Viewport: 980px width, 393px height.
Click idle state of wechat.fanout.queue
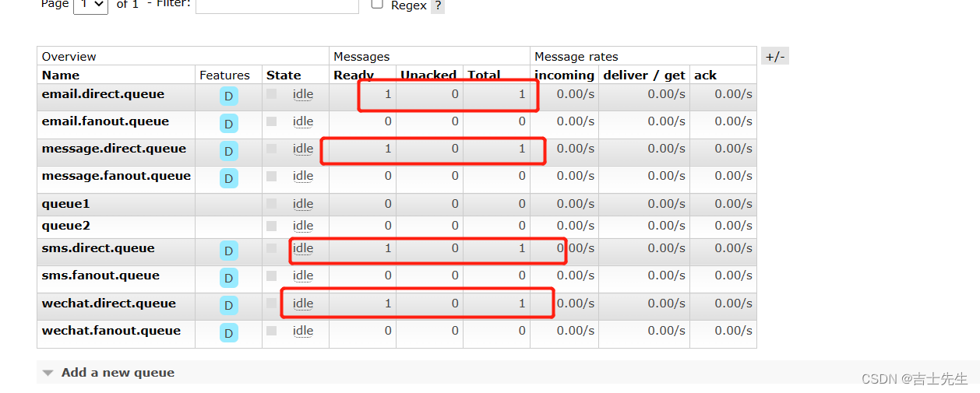click(303, 331)
